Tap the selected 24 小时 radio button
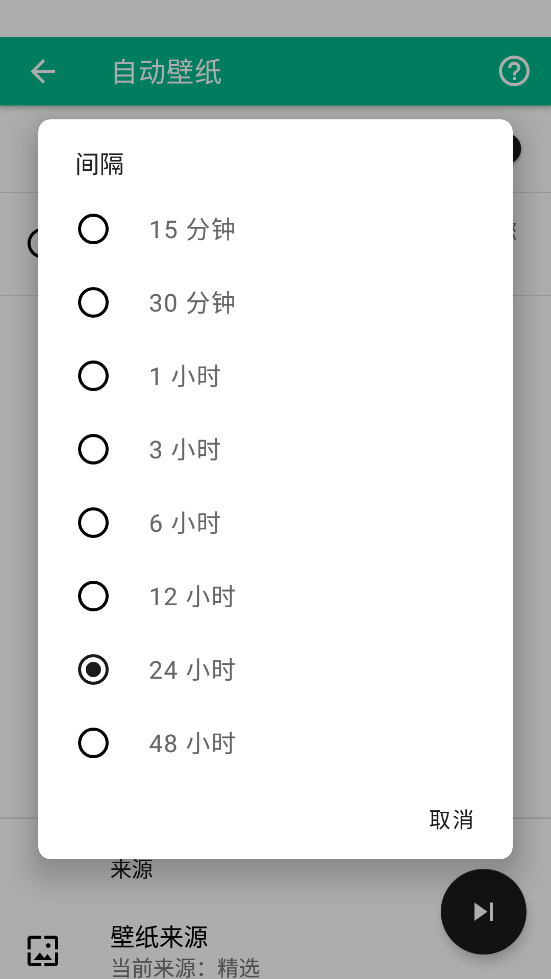551x979 pixels. tap(93, 670)
